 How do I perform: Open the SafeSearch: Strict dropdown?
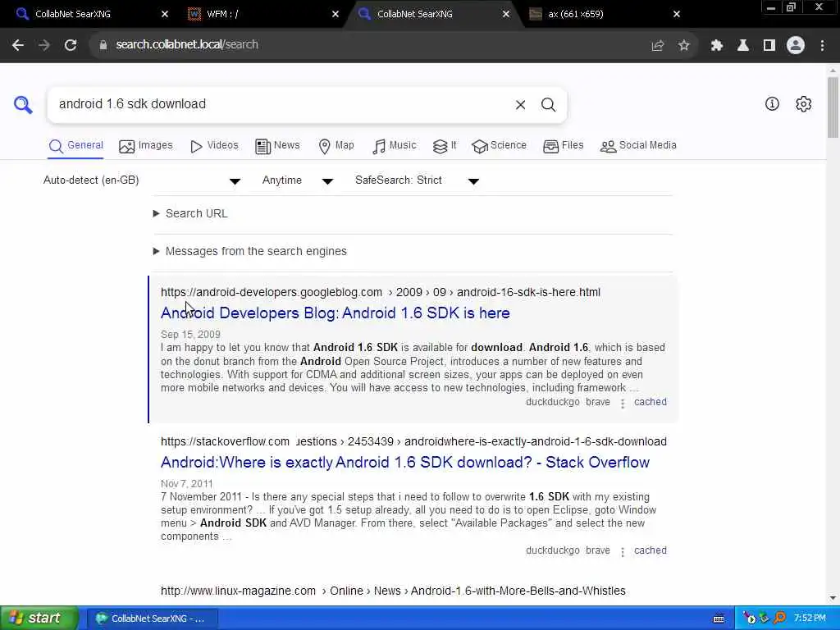[417, 180]
